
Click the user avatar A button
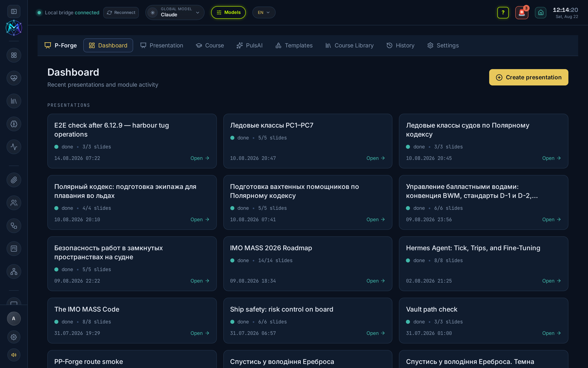tap(14, 318)
